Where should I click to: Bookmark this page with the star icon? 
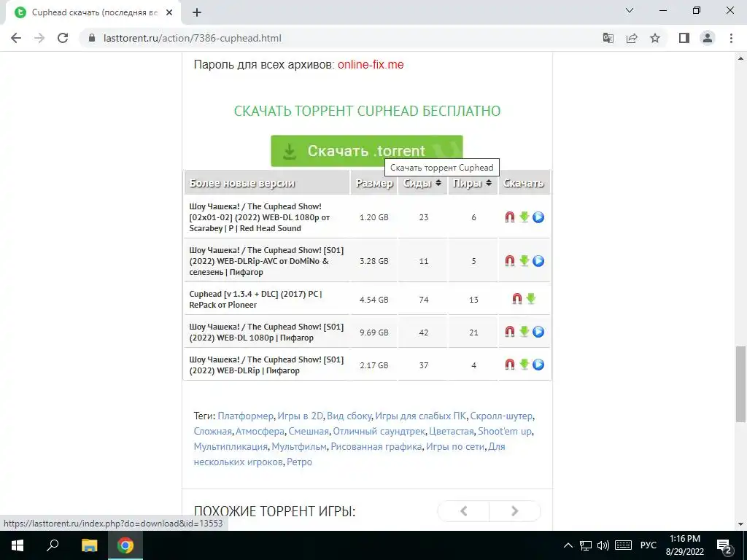pos(655,38)
